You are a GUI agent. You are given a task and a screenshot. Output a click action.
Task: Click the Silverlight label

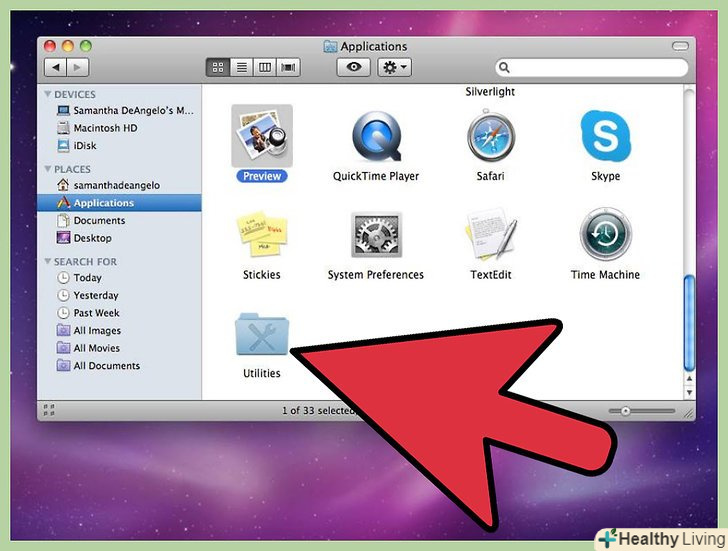[490, 91]
